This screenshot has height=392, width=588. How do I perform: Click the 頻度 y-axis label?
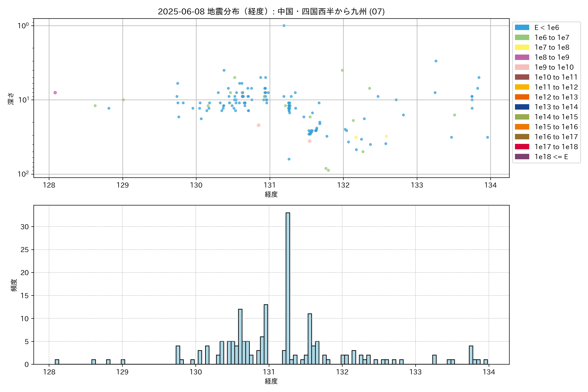click(x=14, y=285)
